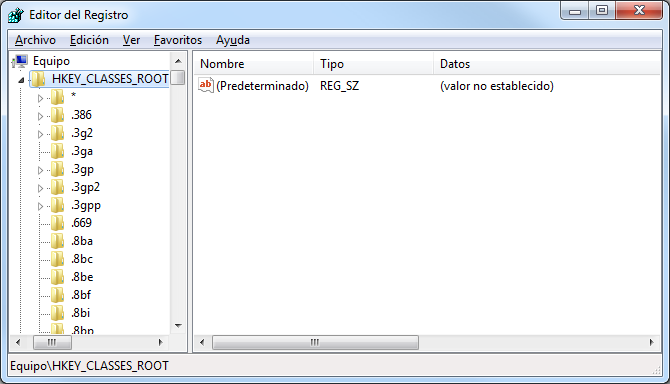Select the .386 key label
670x384 pixels.
tap(81, 115)
